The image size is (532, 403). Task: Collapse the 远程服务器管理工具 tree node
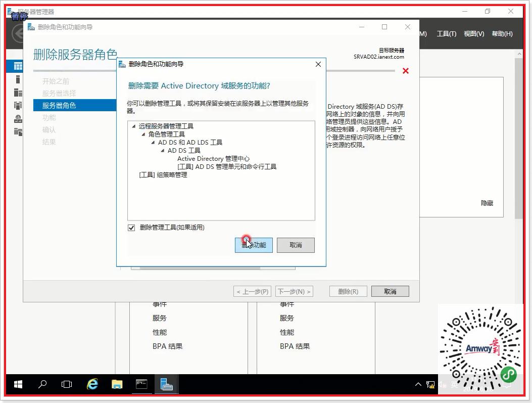tap(134, 126)
